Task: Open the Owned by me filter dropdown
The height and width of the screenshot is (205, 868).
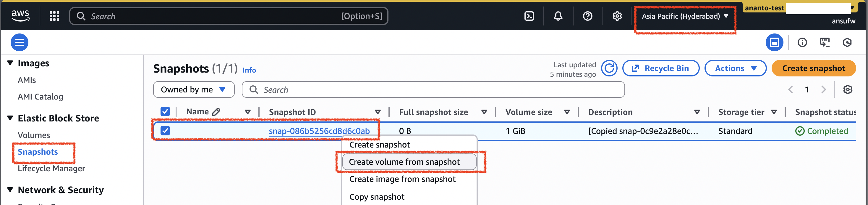Action: coord(194,89)
